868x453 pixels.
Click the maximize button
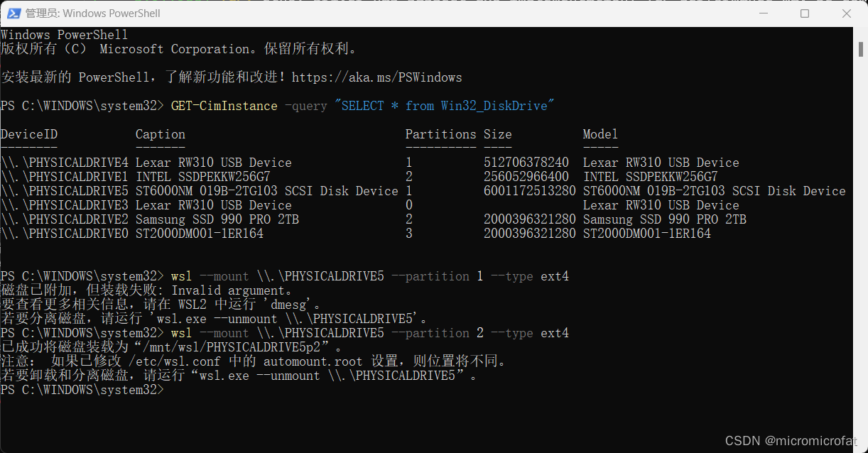(805, 13)
